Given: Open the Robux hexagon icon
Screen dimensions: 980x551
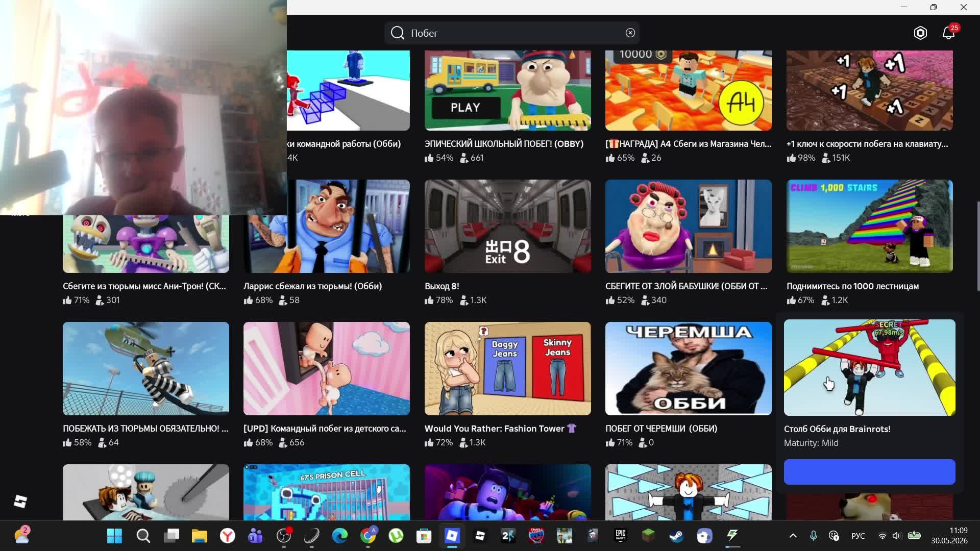Looking at the screenshot, I should coord(920,33).
